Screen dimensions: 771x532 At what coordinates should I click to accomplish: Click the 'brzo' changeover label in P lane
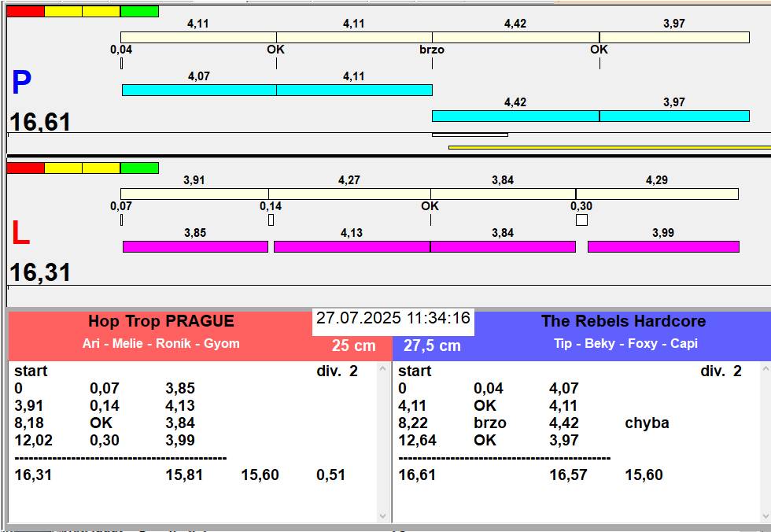click(432, 50)
